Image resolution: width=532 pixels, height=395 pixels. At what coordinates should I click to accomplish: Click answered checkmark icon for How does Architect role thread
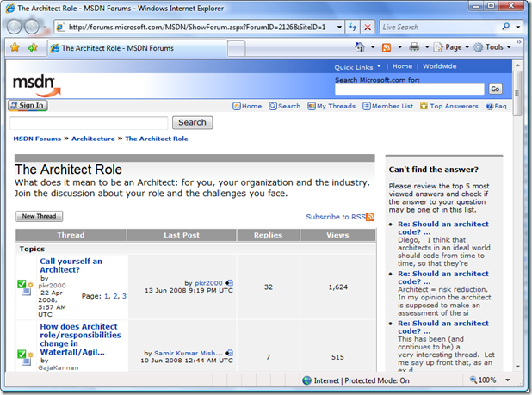22,354
